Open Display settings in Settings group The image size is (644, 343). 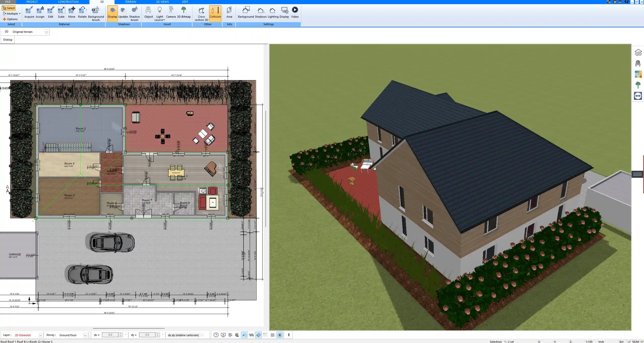(284, 13)
